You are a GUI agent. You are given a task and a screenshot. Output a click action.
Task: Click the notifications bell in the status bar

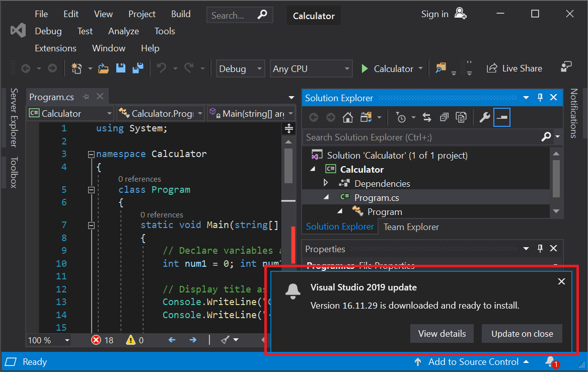pyautogui.click(x=550, y=361)
